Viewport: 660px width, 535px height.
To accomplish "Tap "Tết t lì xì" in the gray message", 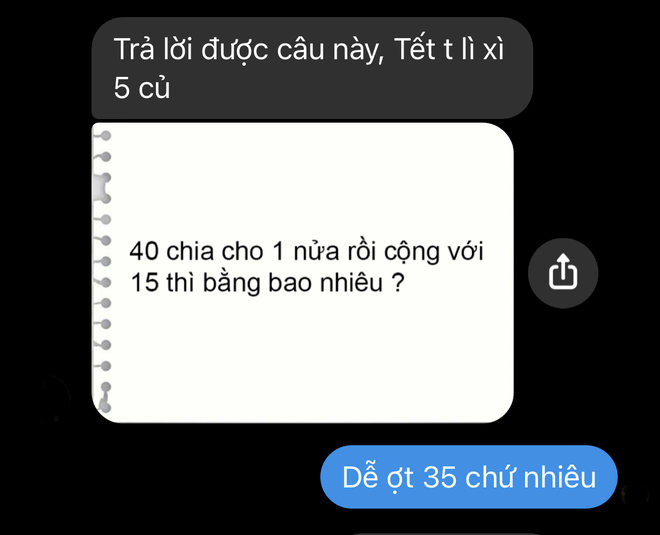I will [449, 49].
